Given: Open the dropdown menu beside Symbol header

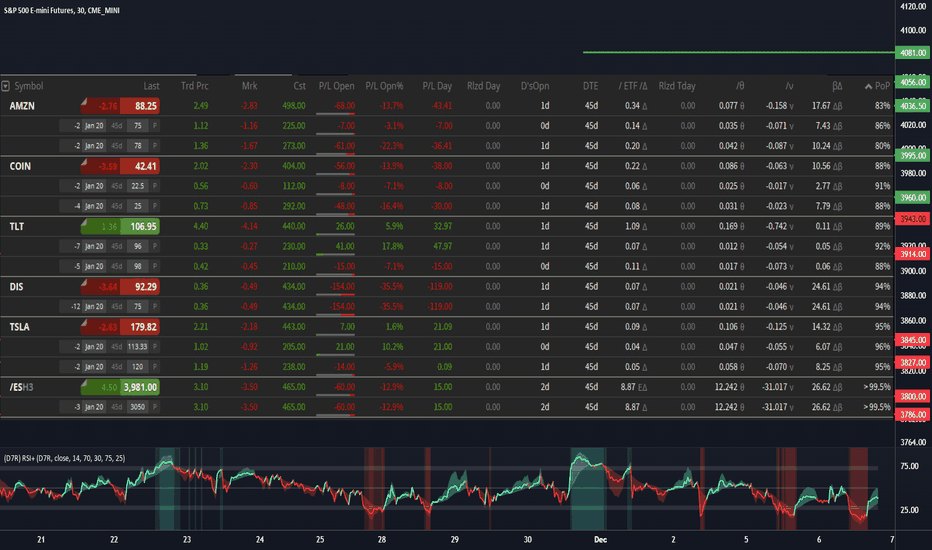Looking at the screenshot, I should point(5,86).
